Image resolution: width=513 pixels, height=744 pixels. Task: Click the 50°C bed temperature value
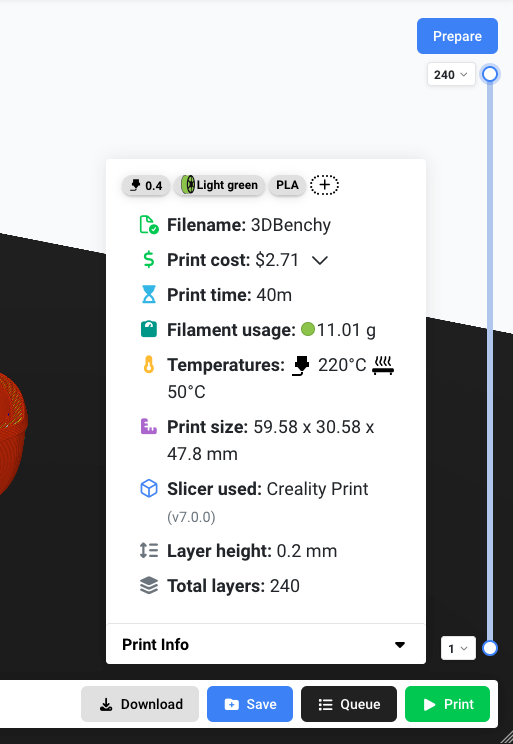(x=186, y=392)
